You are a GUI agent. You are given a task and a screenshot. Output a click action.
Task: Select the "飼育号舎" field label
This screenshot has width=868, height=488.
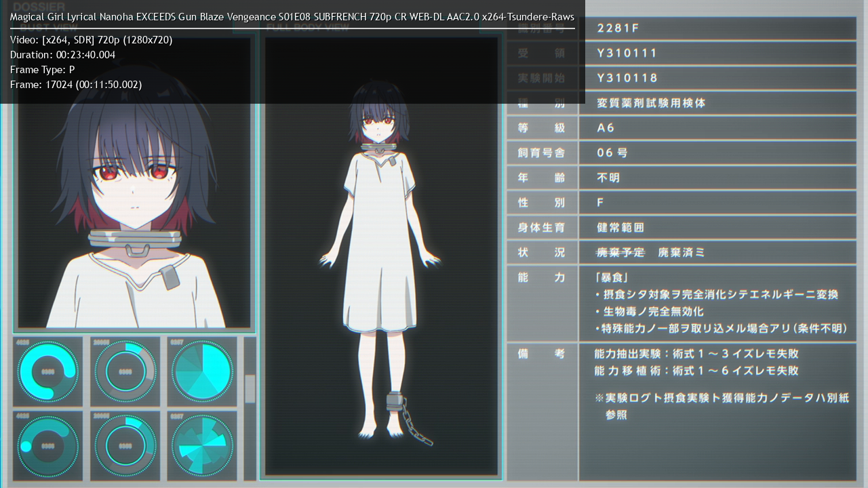coord(541,152)
